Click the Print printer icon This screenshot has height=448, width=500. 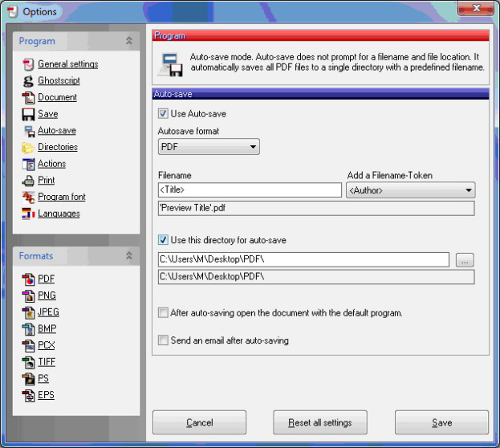[28, 181]
